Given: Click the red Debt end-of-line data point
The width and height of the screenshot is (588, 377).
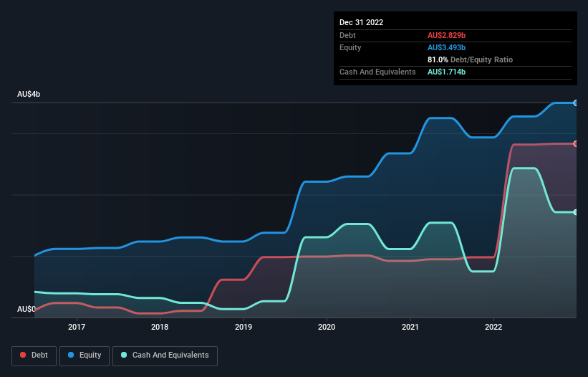Looking at the screenshot, I should point(576,143).
